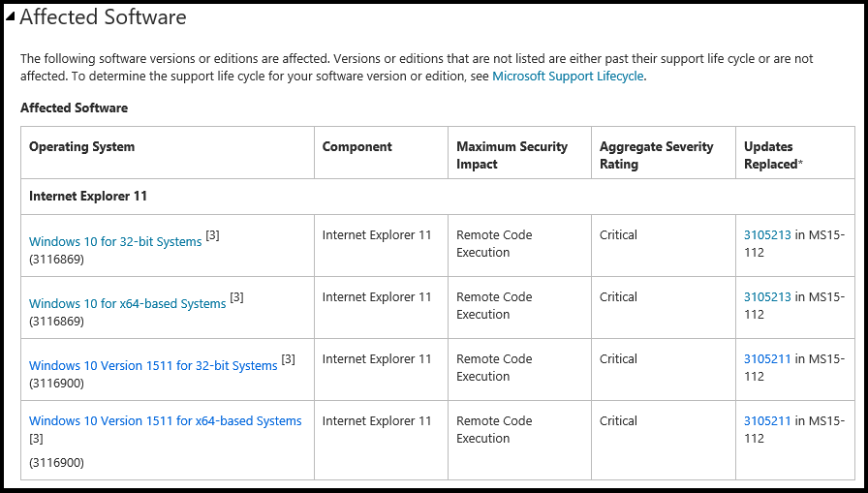Click the large Affected Software section heading

103,16
